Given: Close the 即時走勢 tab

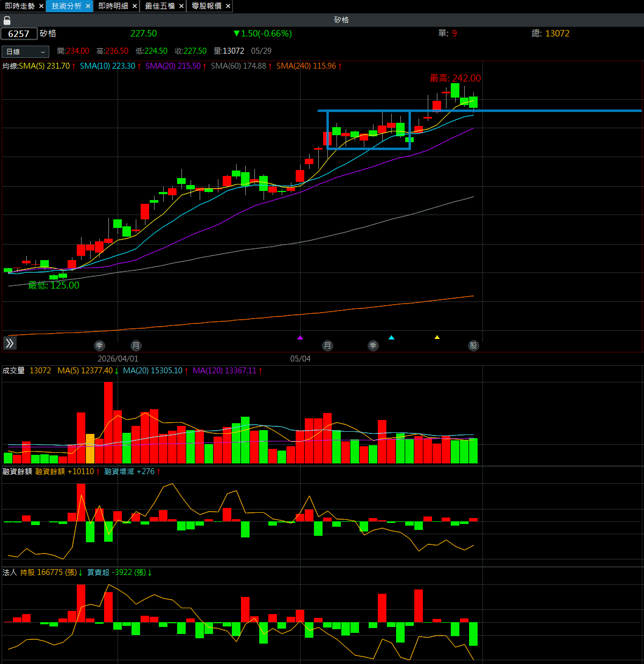Looking at the screenshot, I should pos(41,6).
